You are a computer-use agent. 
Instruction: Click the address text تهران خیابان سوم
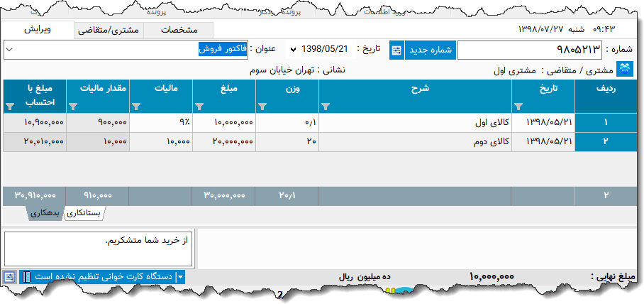pos(282,70)
